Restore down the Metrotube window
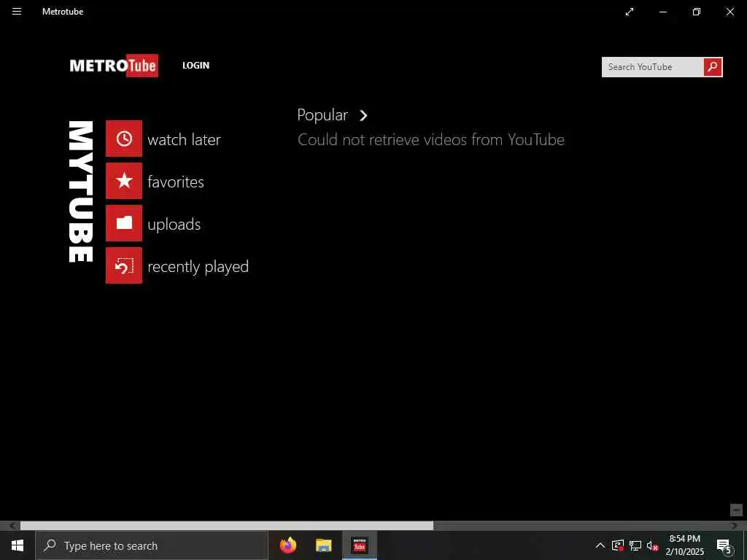The width and height of the screenshot is (747, 560). [x=697, y=12]
